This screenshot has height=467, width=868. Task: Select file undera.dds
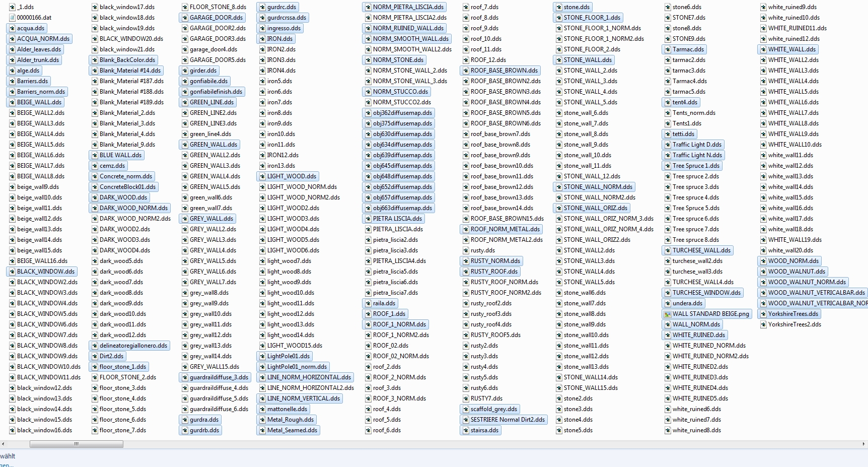click(683, 303)
